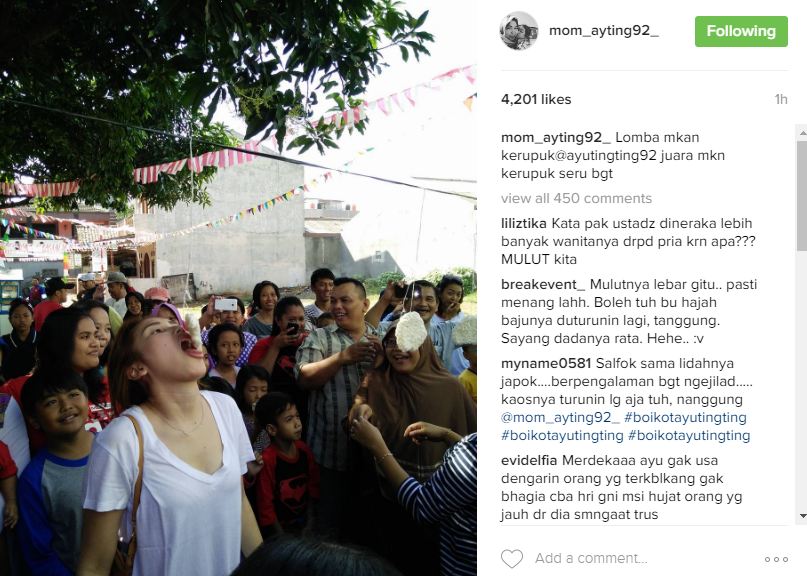This screenshot has width=807, height=576.
Task: Click scrollbar down arrow in comments
Action: (802, 515)
